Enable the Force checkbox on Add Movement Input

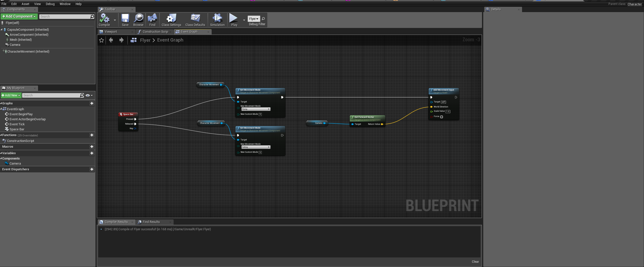click(x=441, y=117)
